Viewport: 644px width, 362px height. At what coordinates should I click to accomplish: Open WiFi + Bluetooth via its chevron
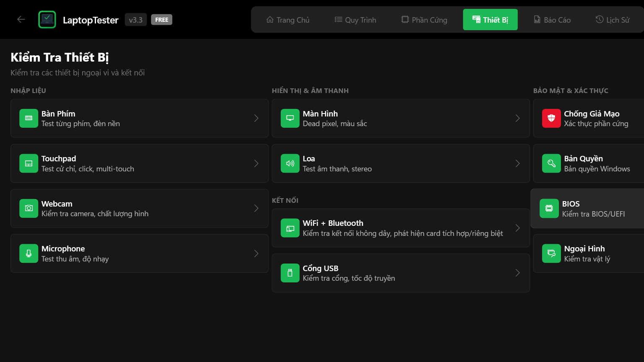pyautogui.click(x=517, y=228)
